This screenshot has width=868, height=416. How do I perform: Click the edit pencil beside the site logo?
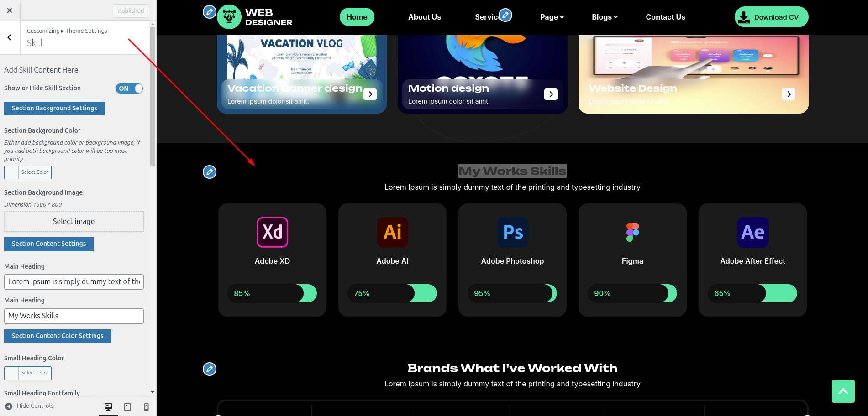(x=209, y=12)
